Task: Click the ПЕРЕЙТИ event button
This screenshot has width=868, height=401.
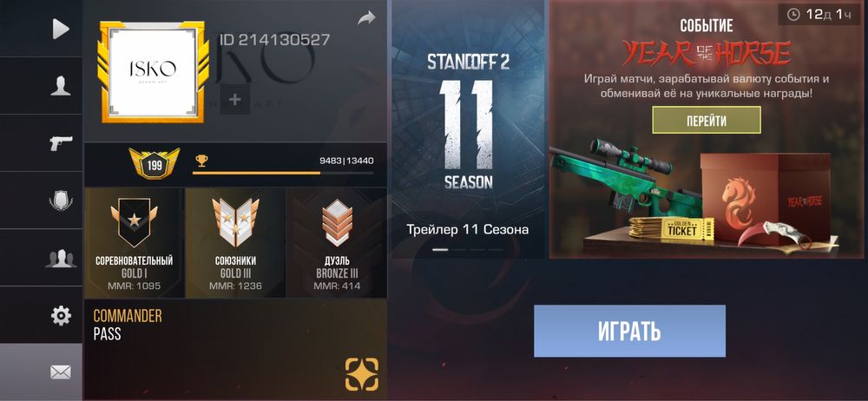Action: (x=707, y=120)
